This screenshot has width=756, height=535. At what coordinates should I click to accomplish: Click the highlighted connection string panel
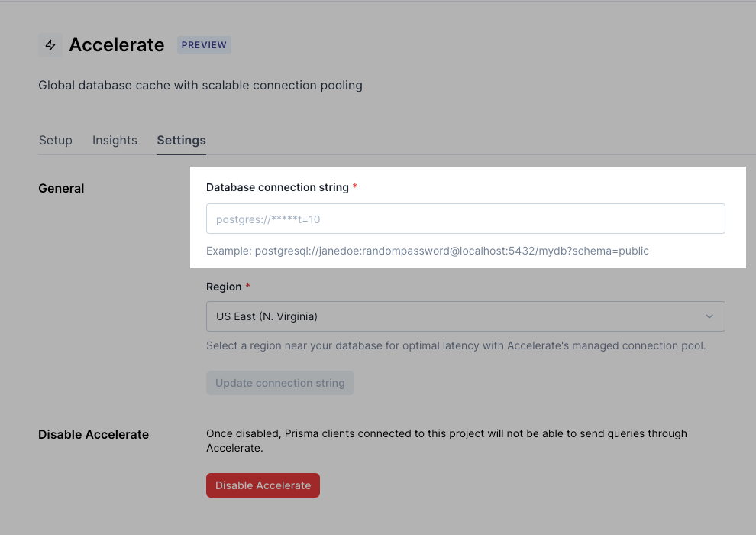[x=468, y=218]
